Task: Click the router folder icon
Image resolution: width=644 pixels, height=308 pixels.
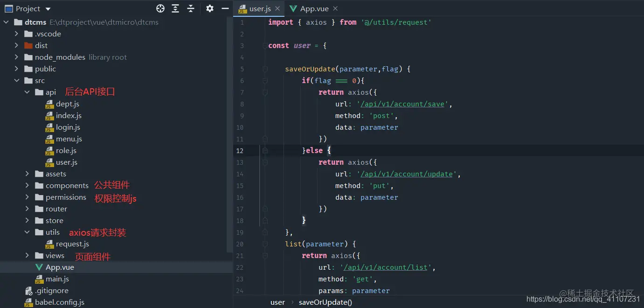Action: coord(40,209)
